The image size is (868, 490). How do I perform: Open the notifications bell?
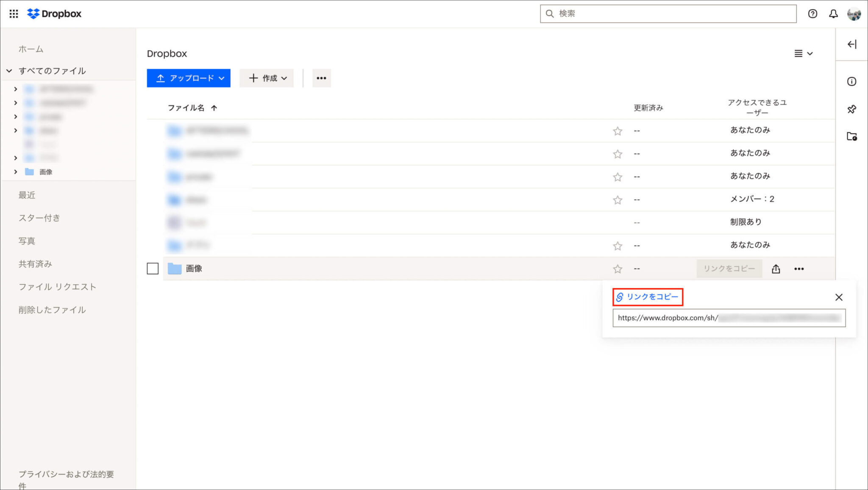coord(833,14)
